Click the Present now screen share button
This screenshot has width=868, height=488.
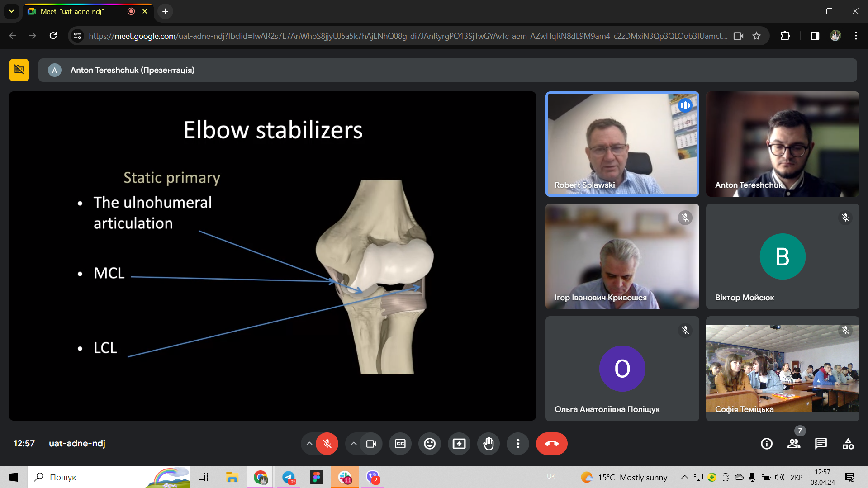click(459, 444)
